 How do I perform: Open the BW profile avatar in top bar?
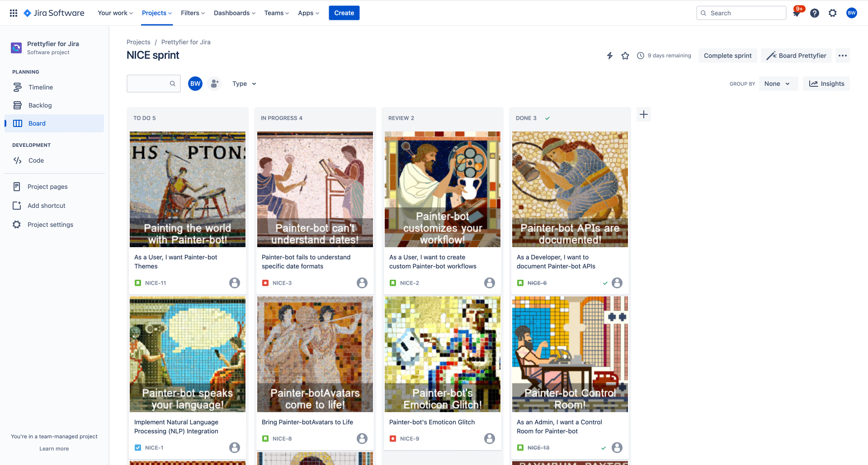(x=852, y=13)
